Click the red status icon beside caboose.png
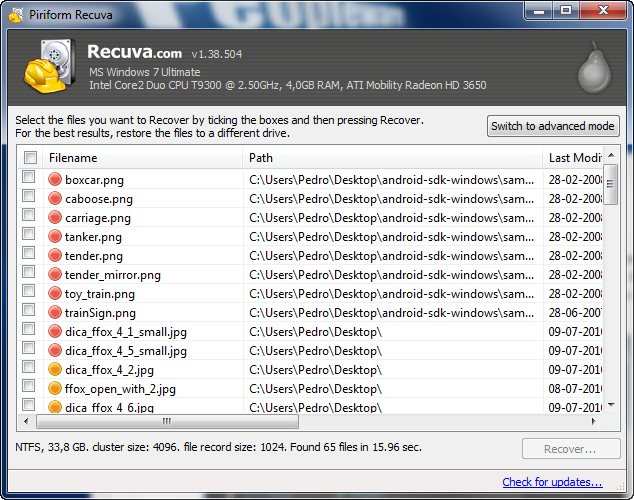The image size is (634, 500). (x=55, y=198)
